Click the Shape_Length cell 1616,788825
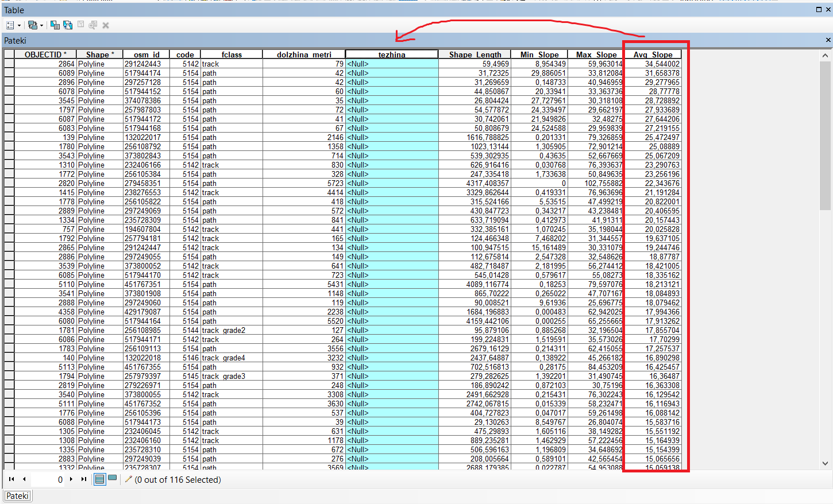This screenshot has height=504, width=833. point(475,137)
